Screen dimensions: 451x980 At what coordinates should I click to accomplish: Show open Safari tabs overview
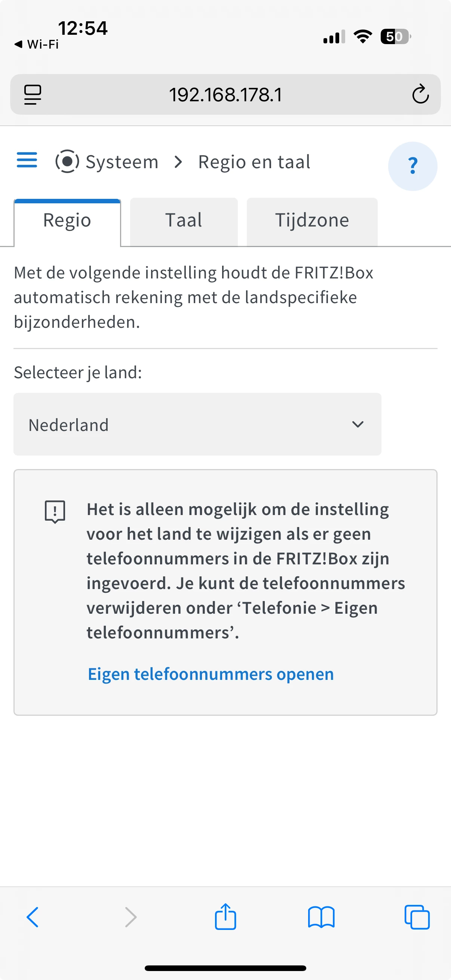tap(417, 917)
